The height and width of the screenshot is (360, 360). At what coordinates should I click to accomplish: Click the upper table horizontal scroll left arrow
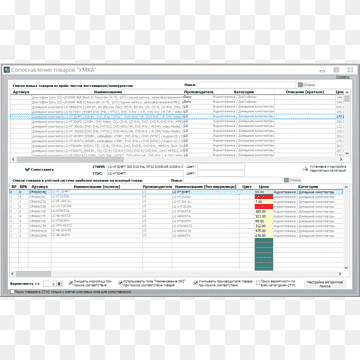(x=13, y=159)
